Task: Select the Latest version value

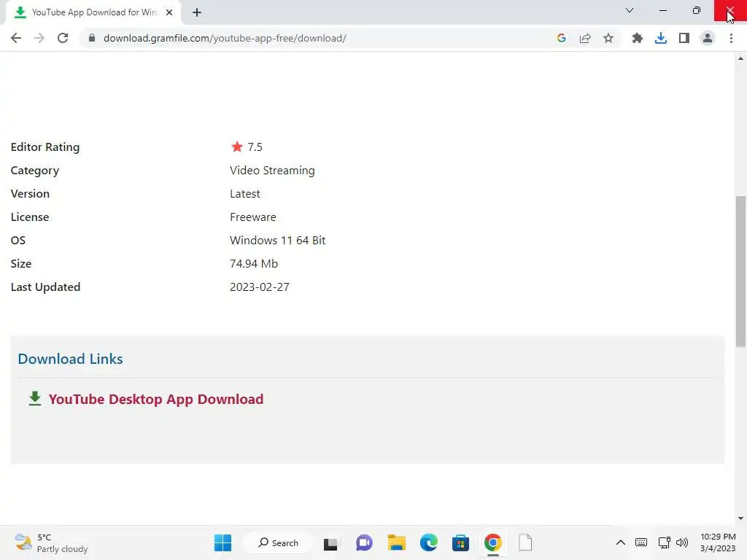Action: 245,194
